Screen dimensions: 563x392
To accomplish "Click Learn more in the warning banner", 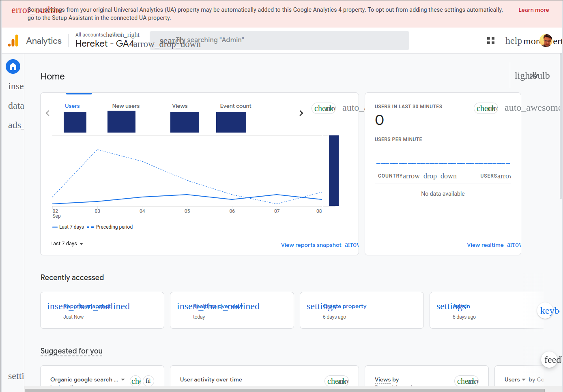I will pos(534,10).
